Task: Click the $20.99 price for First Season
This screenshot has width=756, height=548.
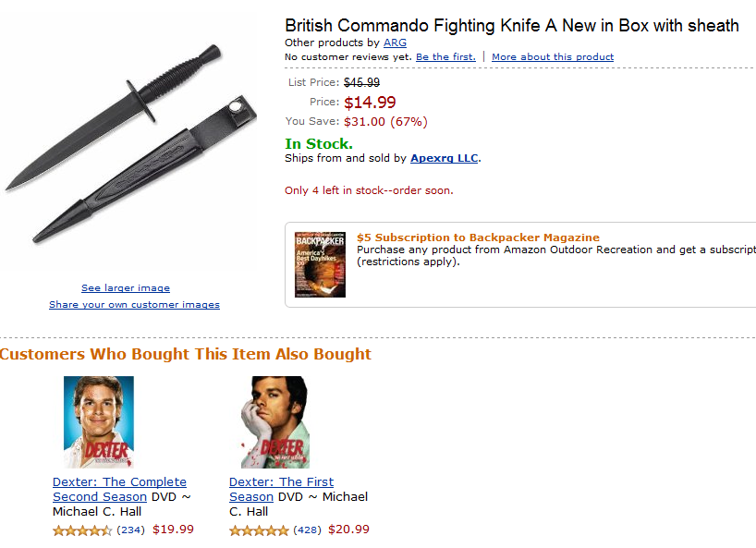Action: click(348, 530)
